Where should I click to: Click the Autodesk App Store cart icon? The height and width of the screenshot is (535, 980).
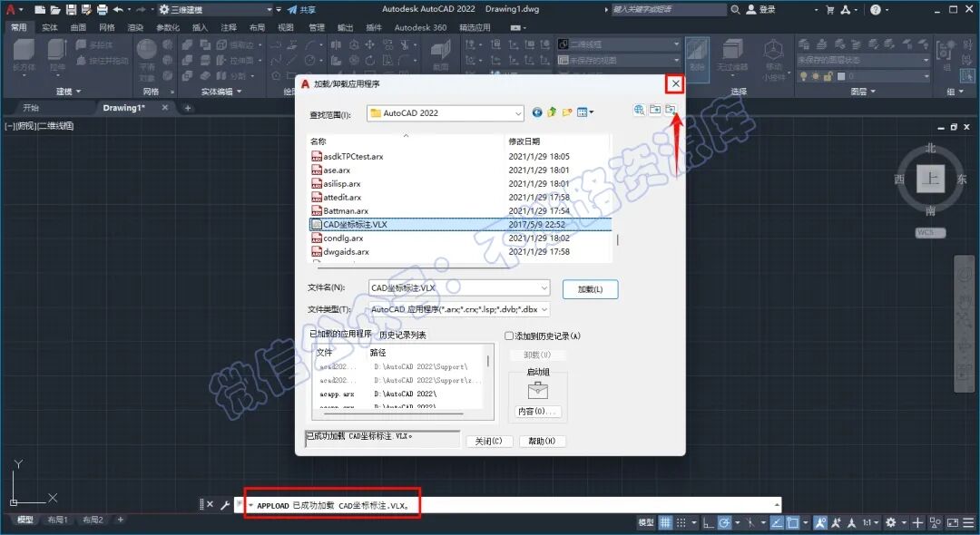point(830,9)
